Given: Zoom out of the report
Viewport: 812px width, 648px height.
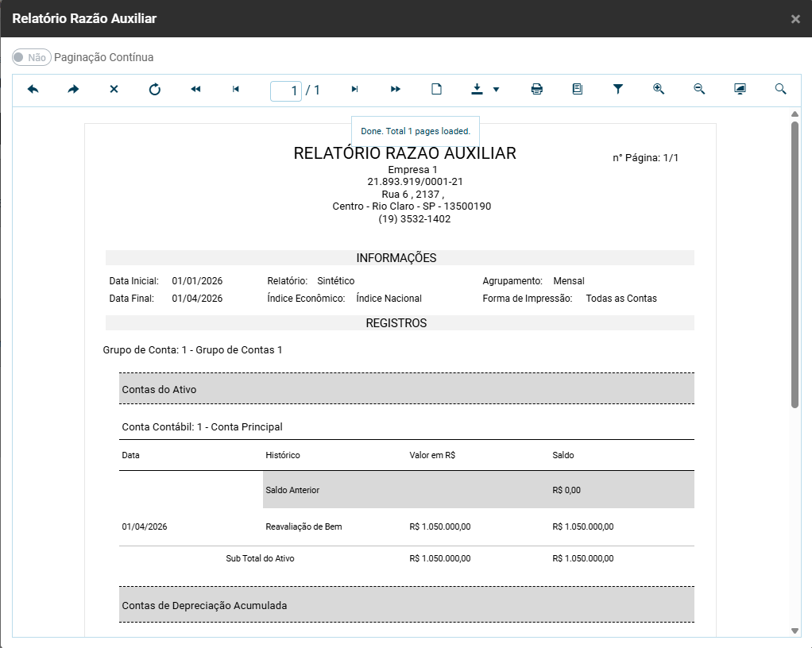Looking at the screenshot, I should click(x=699, y=90).
